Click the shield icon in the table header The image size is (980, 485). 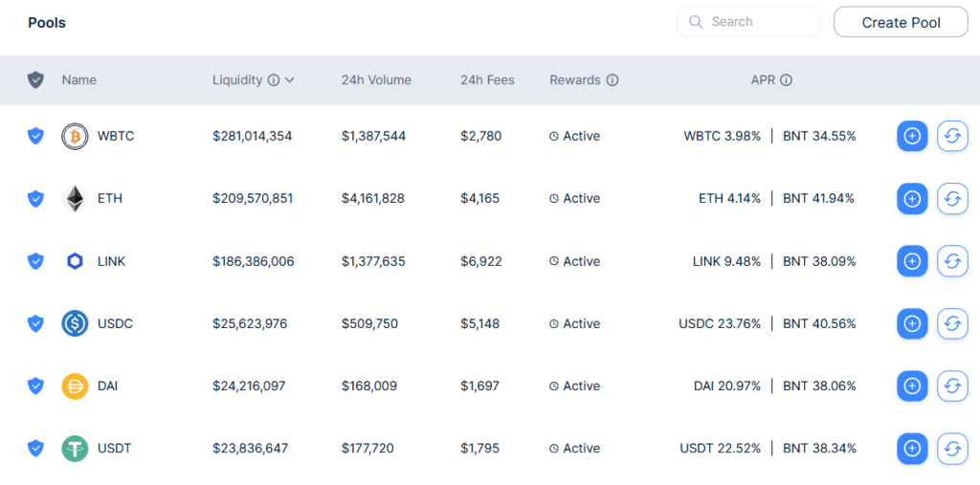(x=35, y=80)
